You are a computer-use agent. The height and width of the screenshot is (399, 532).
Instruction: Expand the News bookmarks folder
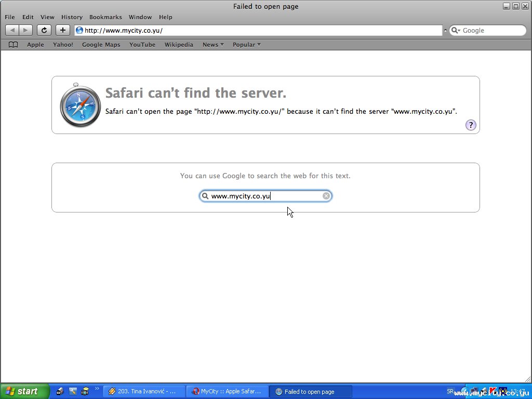pyautogui.click(x=213, y=45)
